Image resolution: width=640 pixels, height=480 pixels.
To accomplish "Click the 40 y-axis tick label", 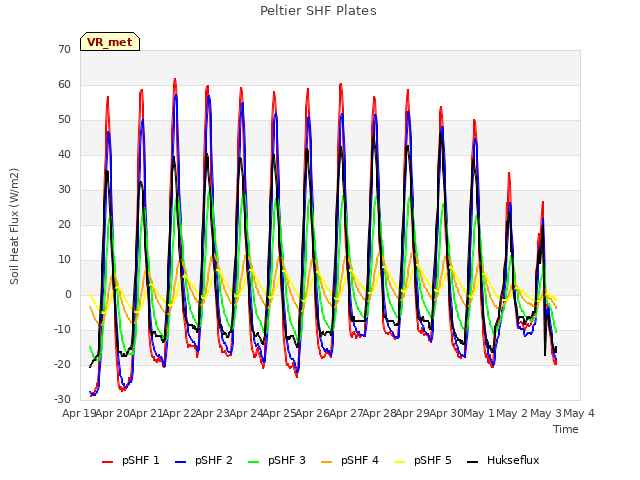I will pos(64,154).
